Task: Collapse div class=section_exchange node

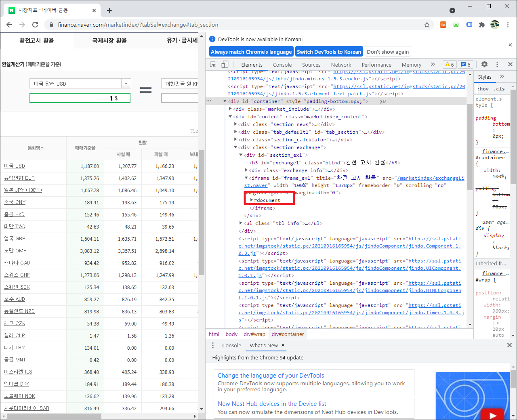Action: [x=235, y=147]
